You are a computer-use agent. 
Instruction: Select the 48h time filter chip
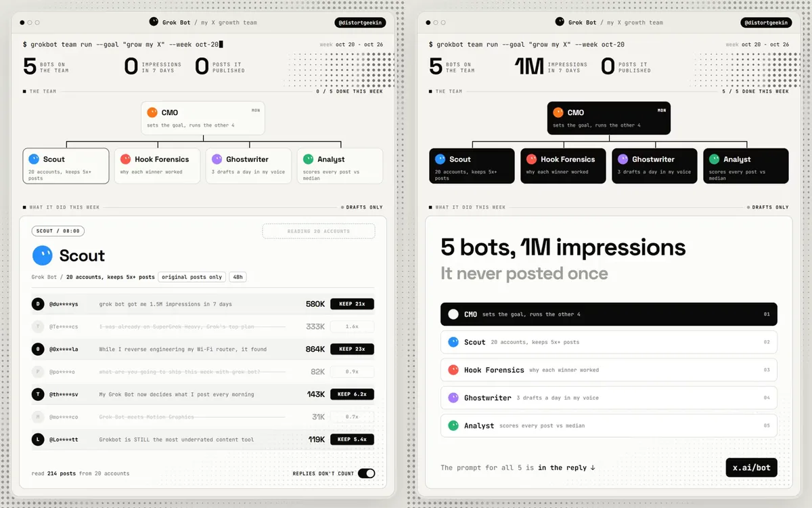tap(238, 277)
